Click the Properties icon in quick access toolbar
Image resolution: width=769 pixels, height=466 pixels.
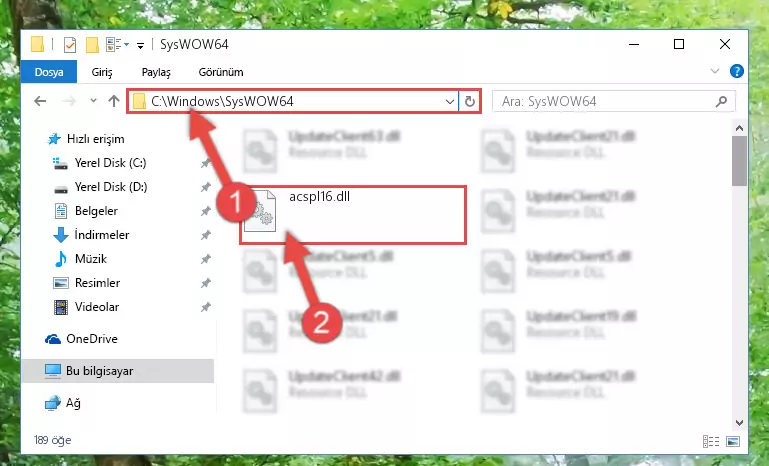point(70,45)
